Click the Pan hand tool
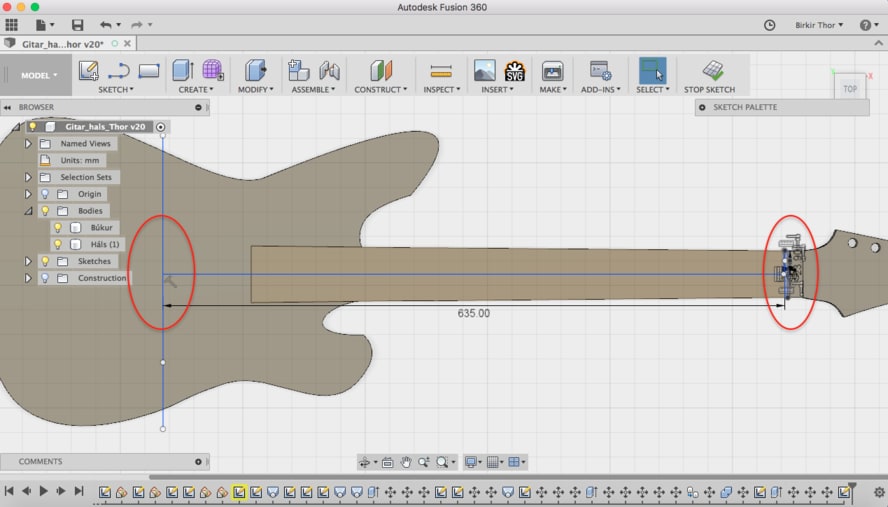 [x=405, y=462]
